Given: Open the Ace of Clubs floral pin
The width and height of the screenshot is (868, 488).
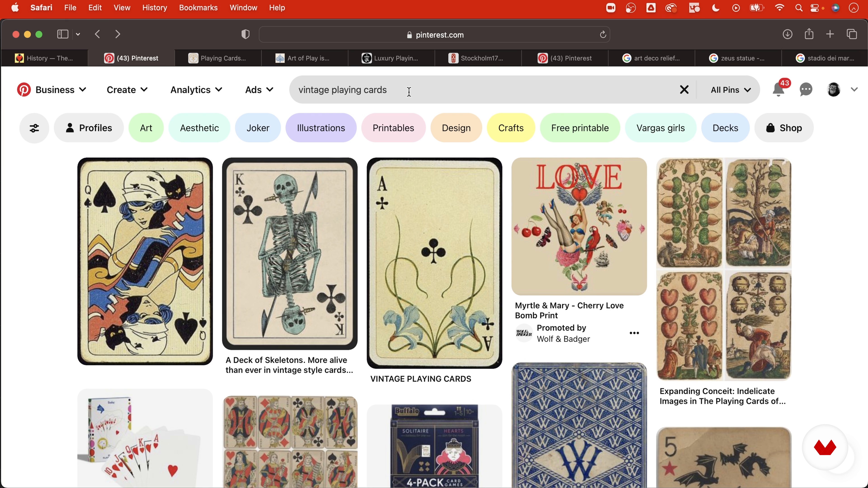Looking at the screenshot, I should (434, 263).
